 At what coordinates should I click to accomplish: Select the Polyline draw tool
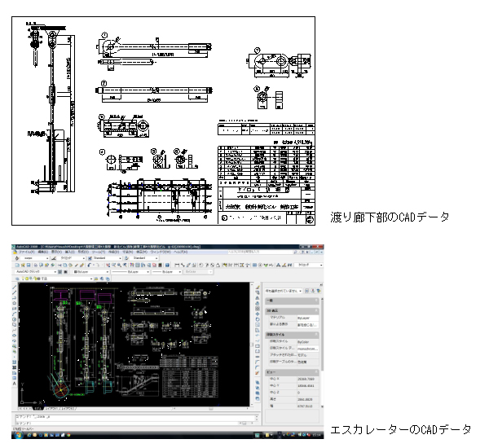[x=15, y=297]
